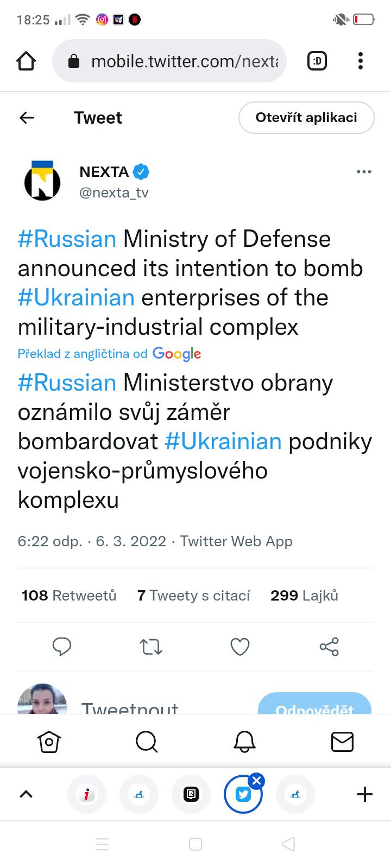Retweet using the arrows icon

pyautogui.click(x=151, y=647)
